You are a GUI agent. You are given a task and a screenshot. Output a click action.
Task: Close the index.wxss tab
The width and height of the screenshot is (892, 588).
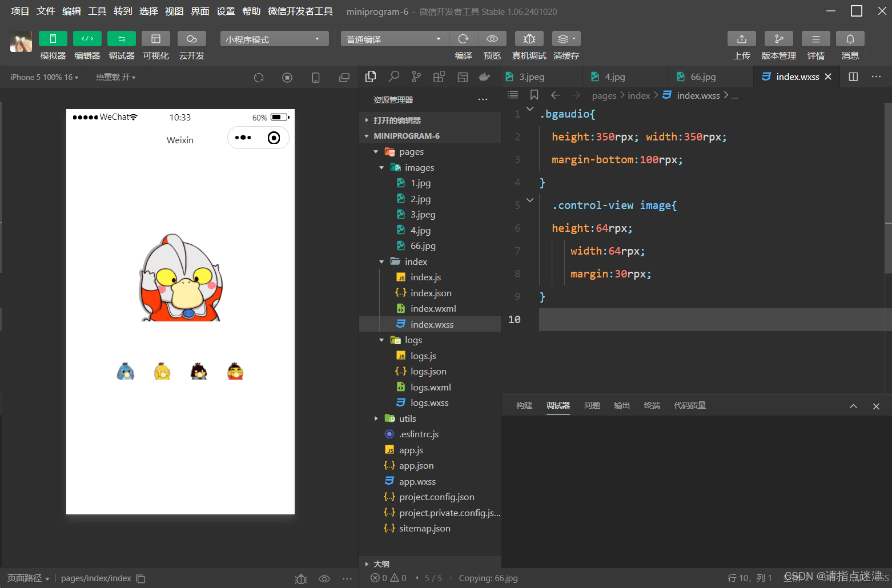pyautogui.click(x=828, y=76)
